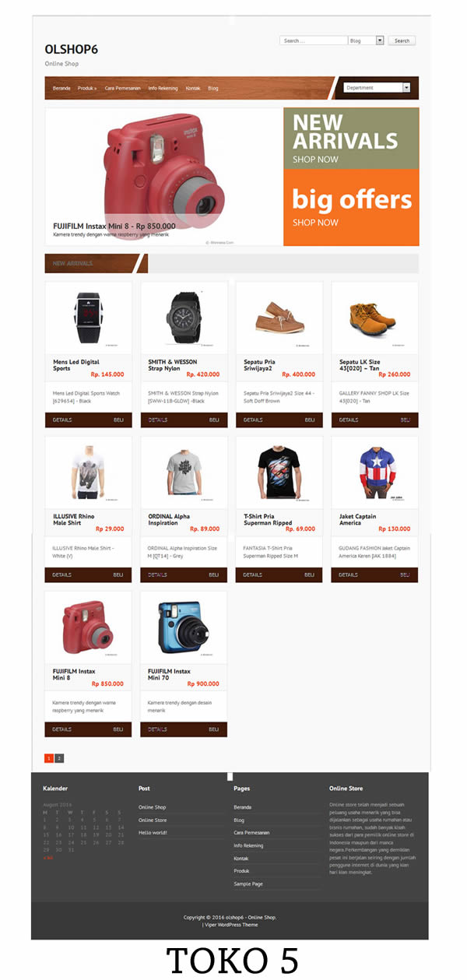View Mens Led Digital Sports watch image
Screen dimensions: 467x980
click(88, 318)
